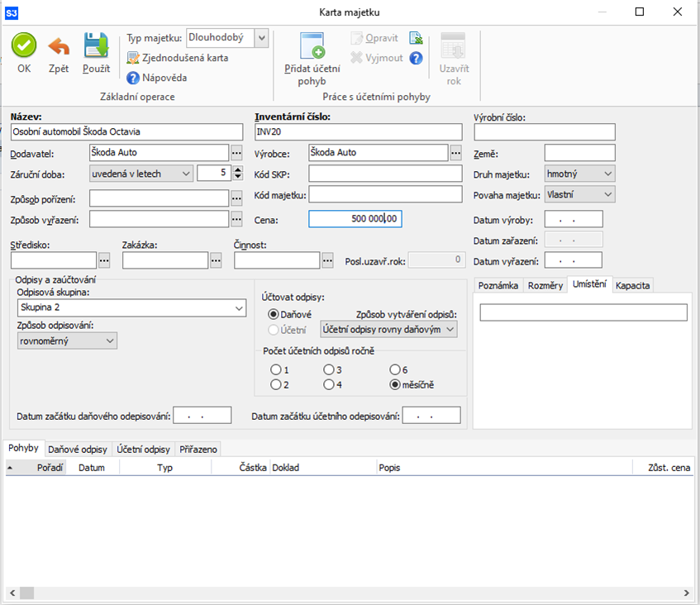Viewport: 700px width, 605px height.
Task: Open the Odpisová skupina dropdown
Action: 239,308
